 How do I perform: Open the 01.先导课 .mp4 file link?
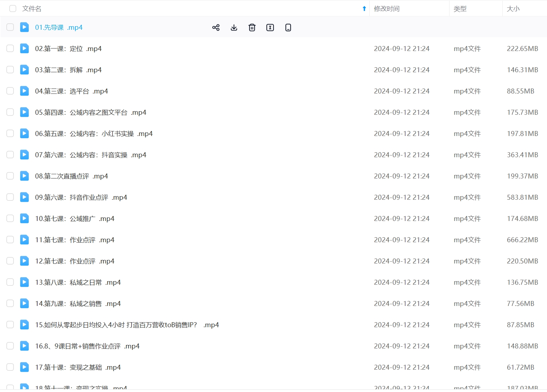click(59, 28)
